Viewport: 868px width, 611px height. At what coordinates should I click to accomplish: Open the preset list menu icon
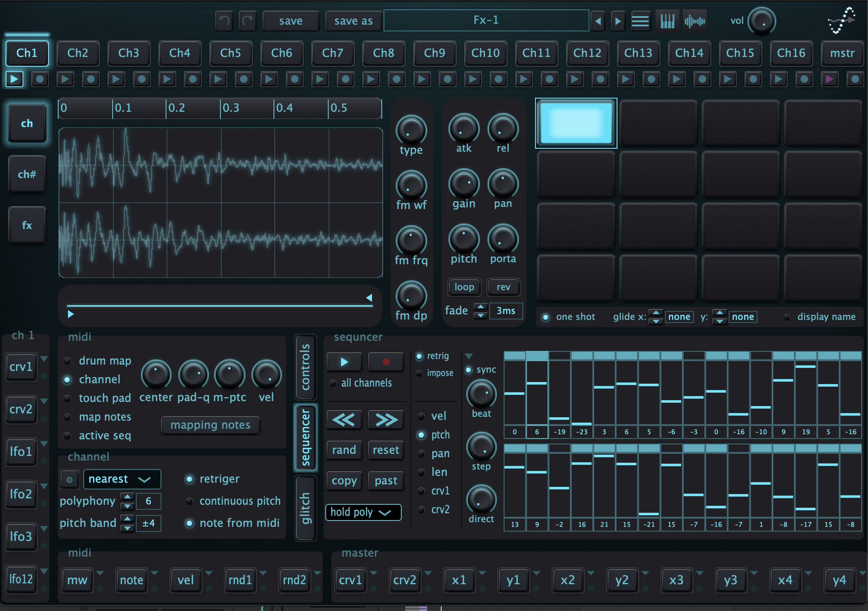pyautogui.click(x=640, y=21)
